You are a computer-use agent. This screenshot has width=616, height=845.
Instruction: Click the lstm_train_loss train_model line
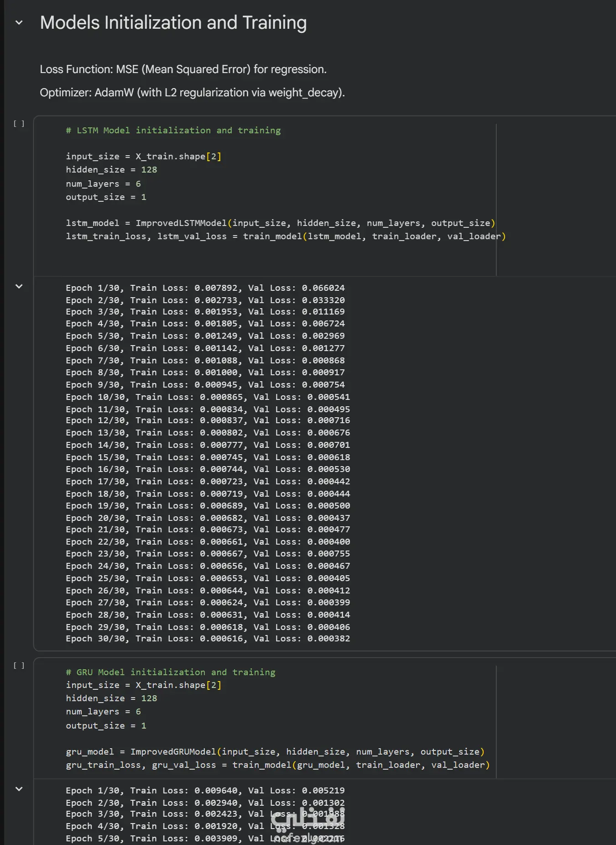pyautogui.click(x=285, y=236)
